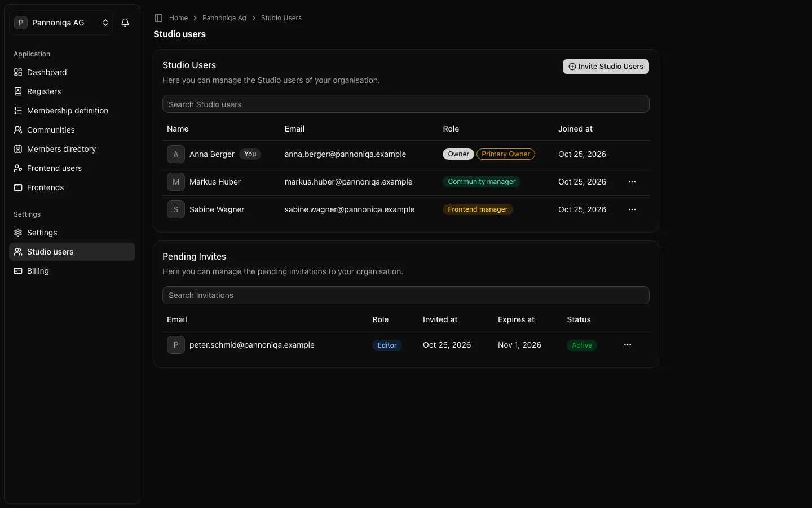Click the Community manager role badge

click(482, 182)
